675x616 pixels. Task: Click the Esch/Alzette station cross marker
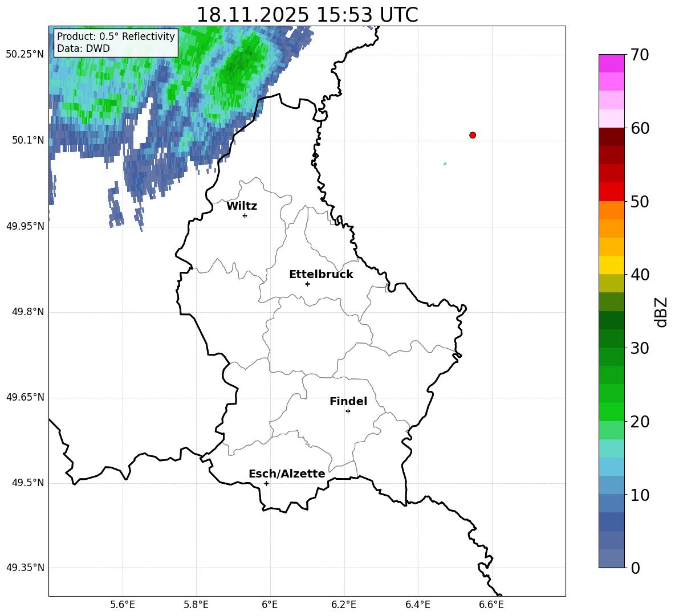point(266,483)
